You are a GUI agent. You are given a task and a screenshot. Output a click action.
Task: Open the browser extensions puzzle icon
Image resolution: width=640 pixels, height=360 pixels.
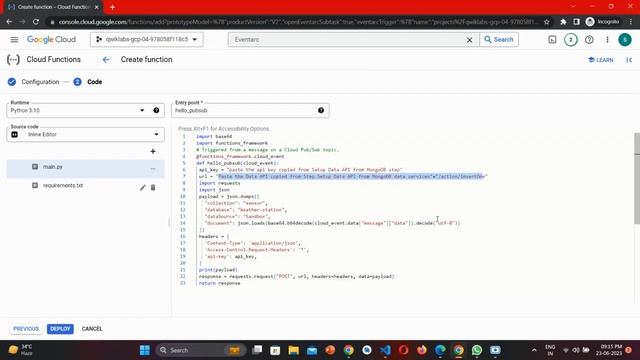563,22
